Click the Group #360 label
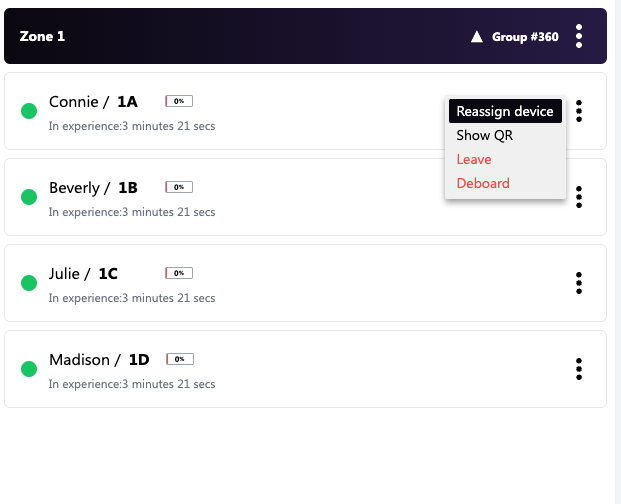The height and width of the screenshot is (504, 621). click(525, 37)
